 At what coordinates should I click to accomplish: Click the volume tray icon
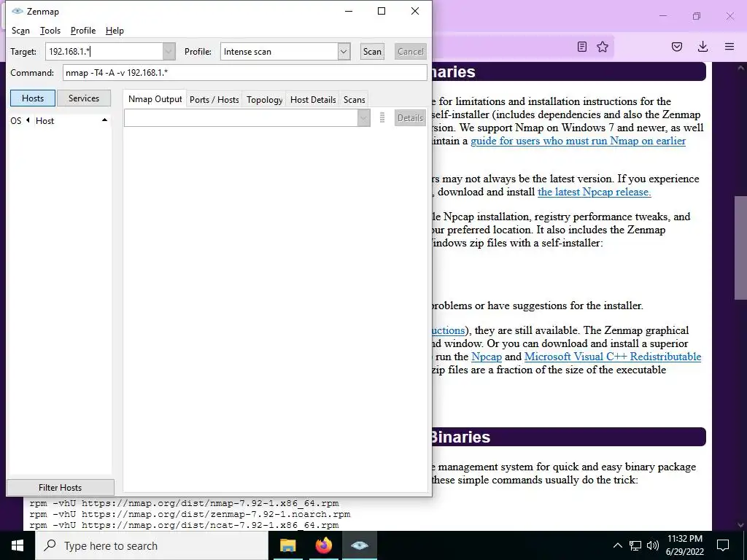pos(653,545)
